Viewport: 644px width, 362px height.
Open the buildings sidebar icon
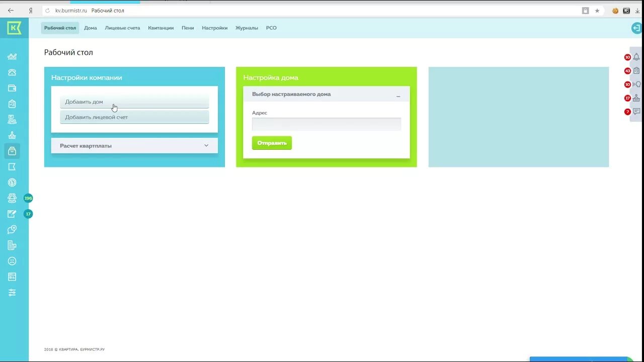12,245
